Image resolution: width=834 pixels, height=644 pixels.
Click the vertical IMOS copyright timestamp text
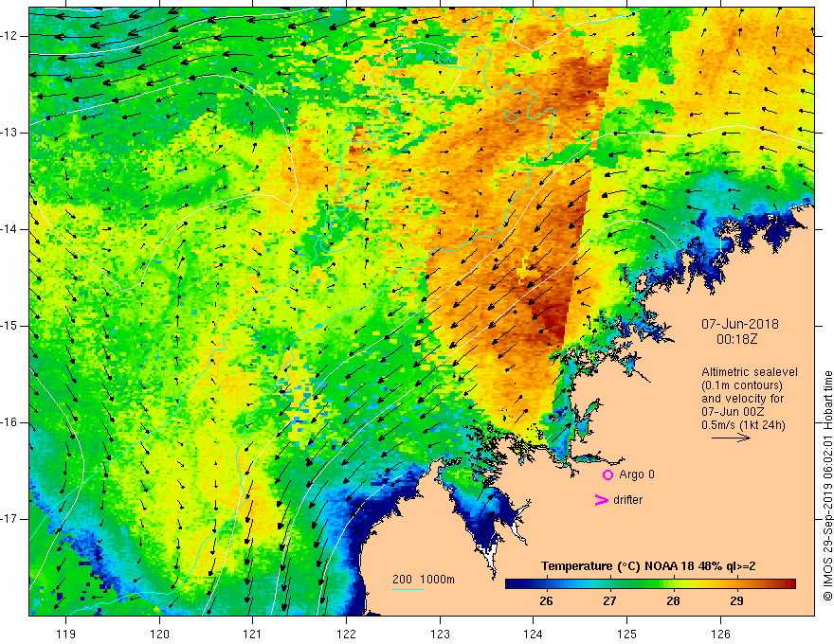(827, 486)
